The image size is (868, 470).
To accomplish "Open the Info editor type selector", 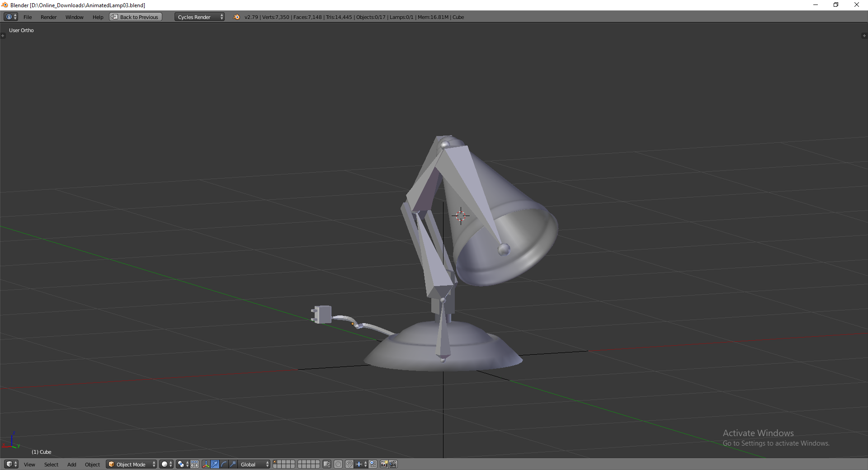I will pos(11,17).
